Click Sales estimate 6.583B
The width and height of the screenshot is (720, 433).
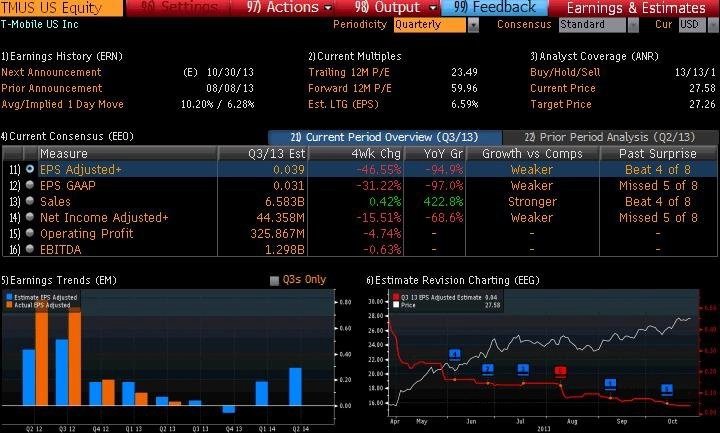(285, 202)
